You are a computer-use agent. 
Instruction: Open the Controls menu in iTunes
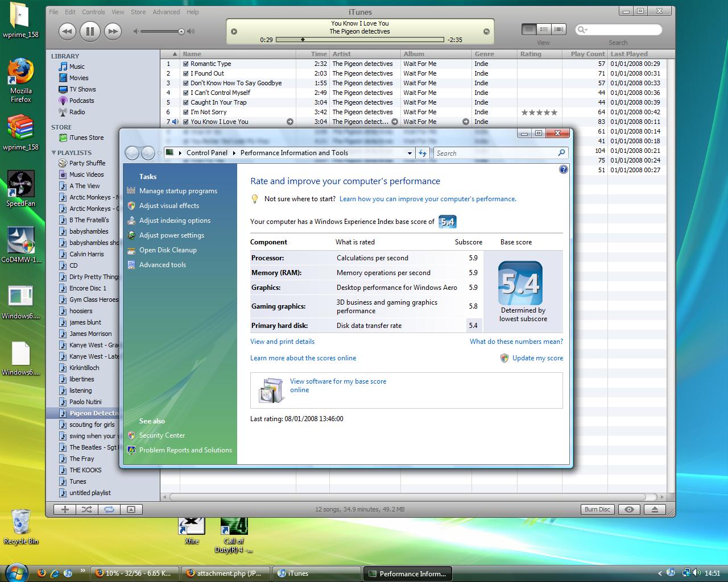[93, 12]
